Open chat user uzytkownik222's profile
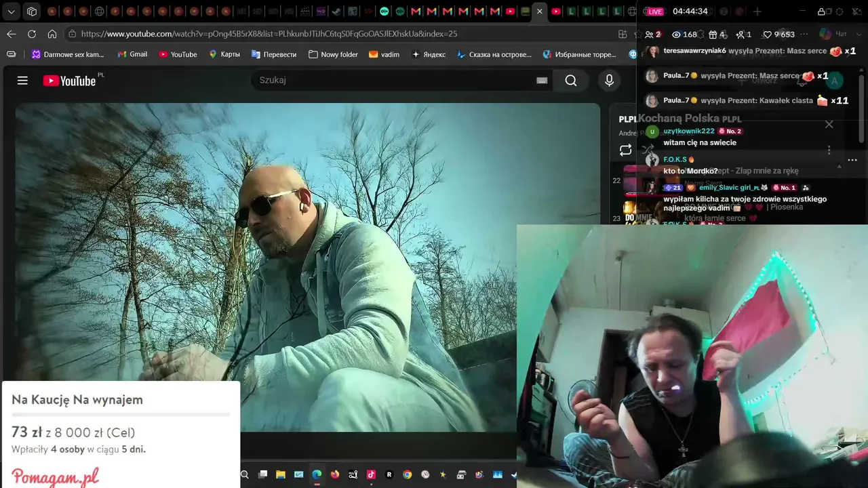This screenshot has height=488, width=868. [689, 131]
